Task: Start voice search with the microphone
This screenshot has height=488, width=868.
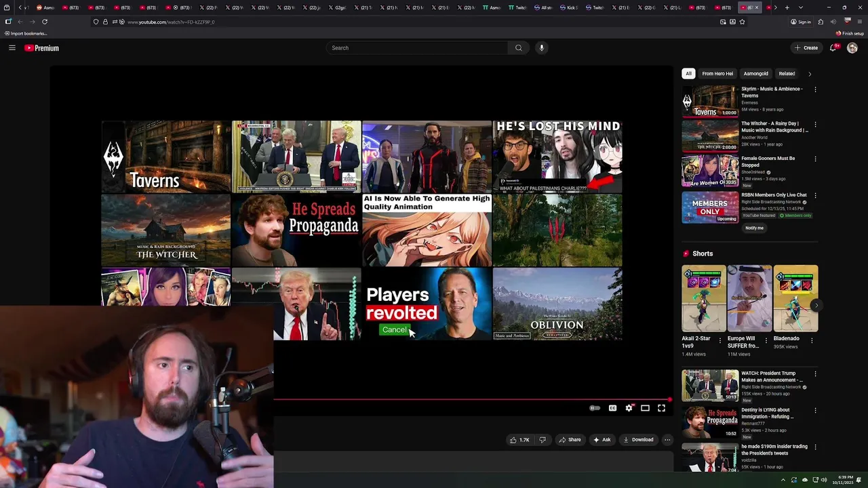Action: (541, 47)
